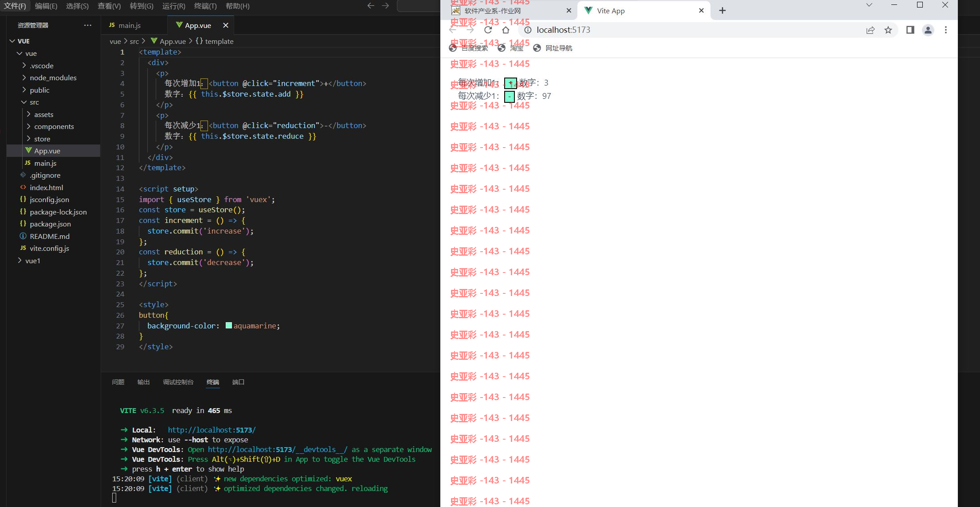This screenshot has height=507, width=980.
Task: Open the Selection (选择) menu
Action: click(77, 6)
